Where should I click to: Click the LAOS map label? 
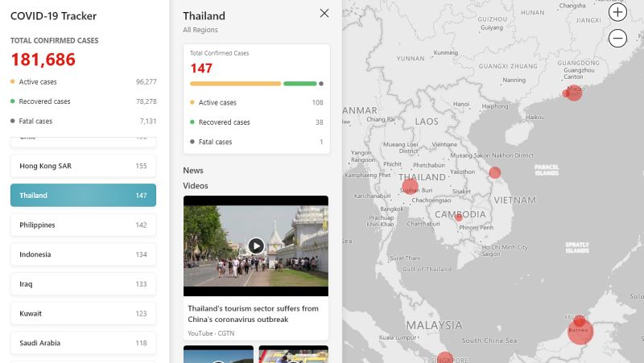click(427, 122)
